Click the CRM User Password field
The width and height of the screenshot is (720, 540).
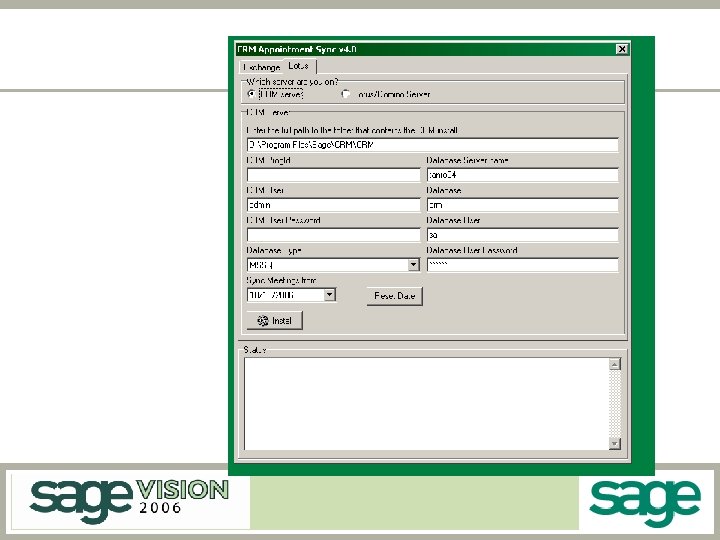coord(333,235)
